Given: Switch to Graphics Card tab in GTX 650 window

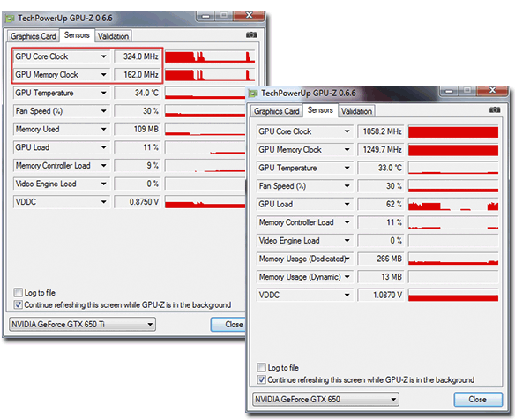Looking at the screenshot, I should (277, 111).
